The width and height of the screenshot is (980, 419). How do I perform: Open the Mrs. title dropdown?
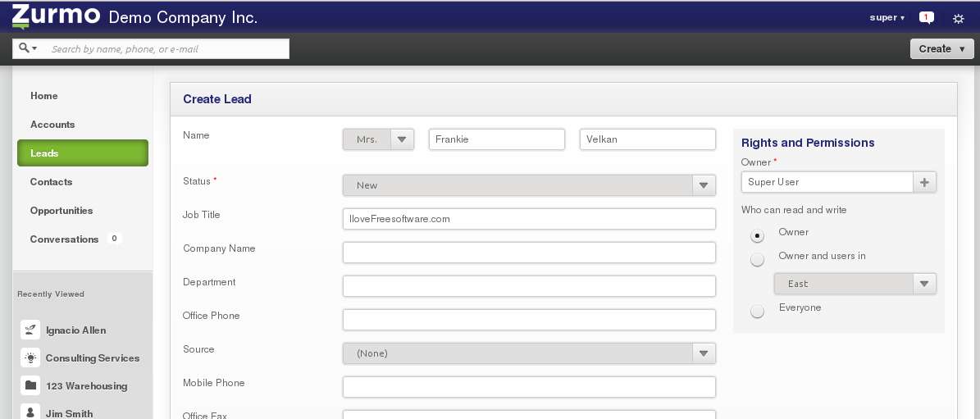[378, 139]
